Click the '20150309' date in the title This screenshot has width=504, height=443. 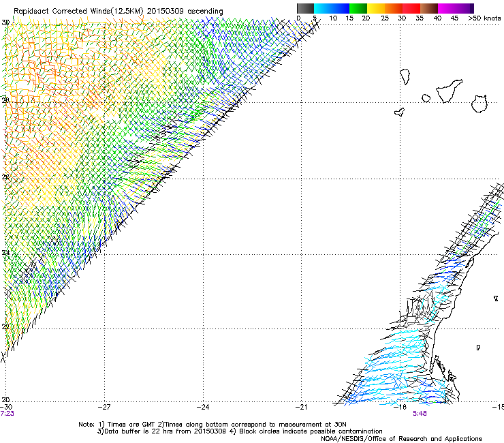166,11
